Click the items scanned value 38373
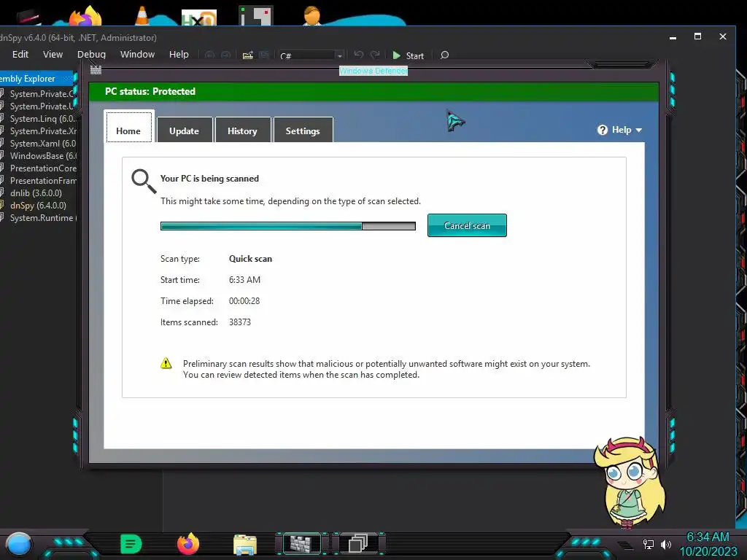 tap(239, 322)
